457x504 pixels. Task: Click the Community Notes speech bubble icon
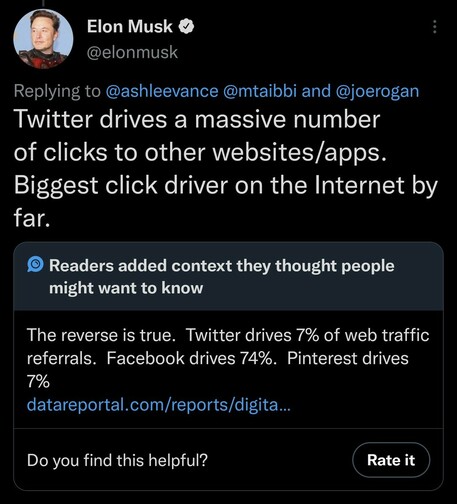[x=35, y=265]
